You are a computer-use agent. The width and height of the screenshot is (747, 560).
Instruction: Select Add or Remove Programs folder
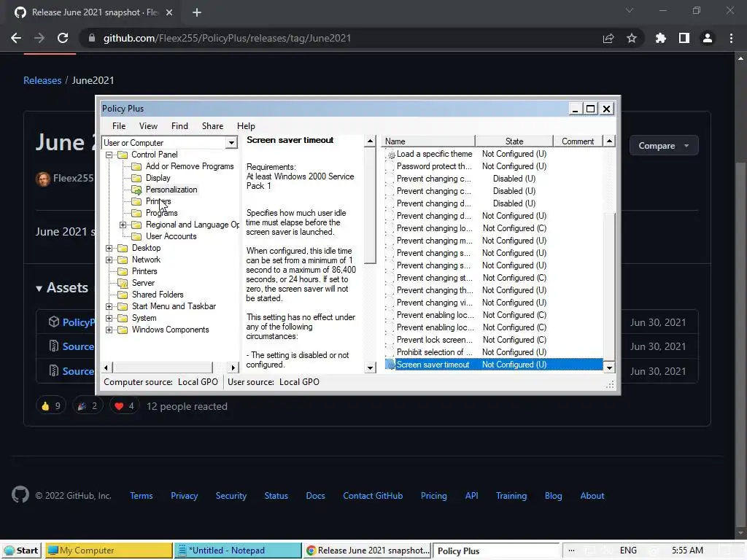(x=190, y=166)
